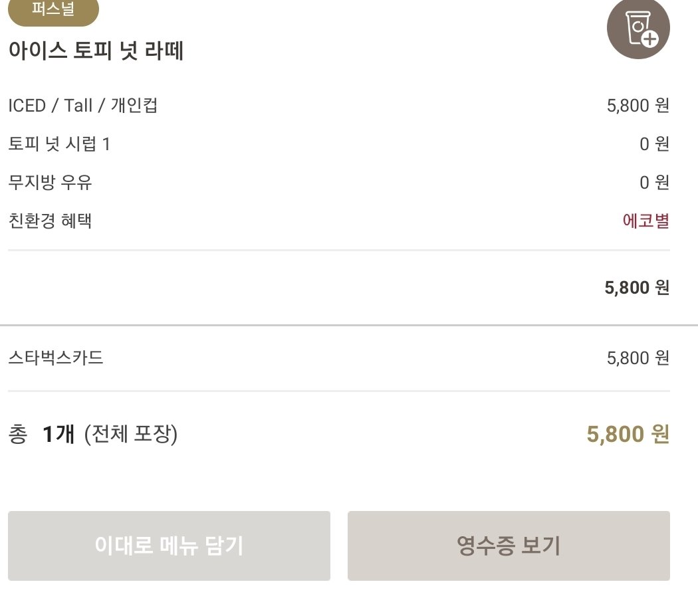Click the 5,800 원 price beside ICED / Tall
Image resolution: width=698 pixels, height=616 pixels.
[638, 106]
